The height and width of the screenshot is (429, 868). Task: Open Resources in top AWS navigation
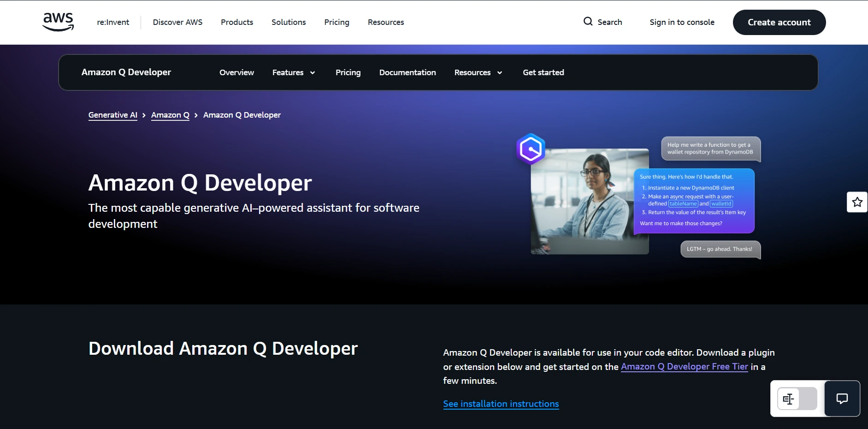386,22
